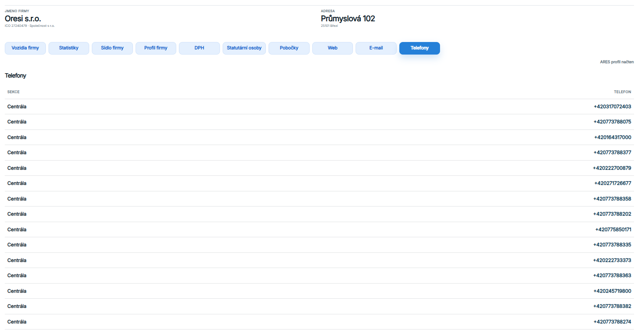Click the Telefony section heading above the table
The image size is (644, 336).
pos(16,76)
